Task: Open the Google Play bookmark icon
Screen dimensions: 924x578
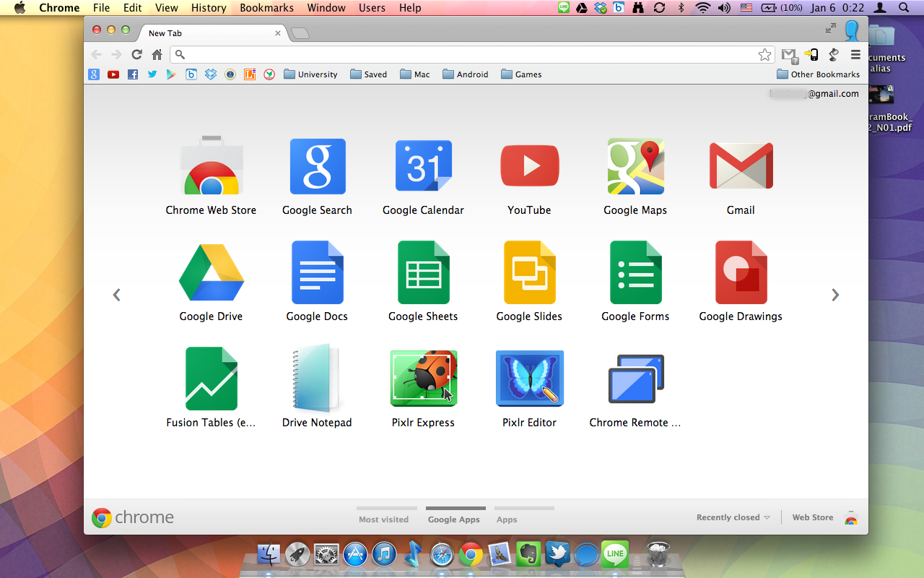Action: [171, 74]
